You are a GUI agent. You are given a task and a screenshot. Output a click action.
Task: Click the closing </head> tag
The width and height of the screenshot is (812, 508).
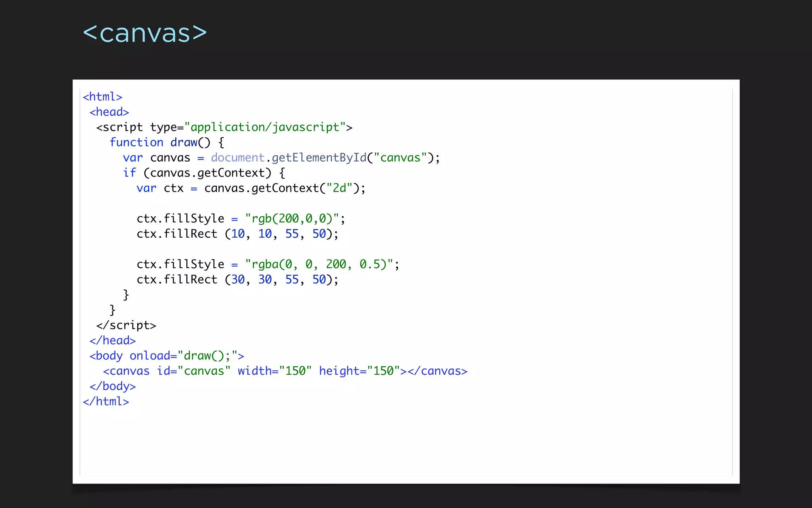pyautogui.click(x=113, y=341)
